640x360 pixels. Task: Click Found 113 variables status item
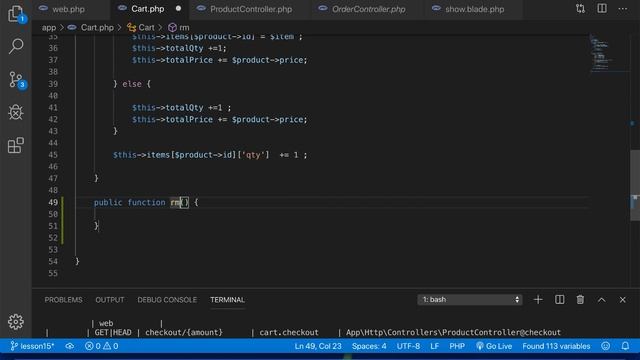pyautogui.click(x=556, y=346)
